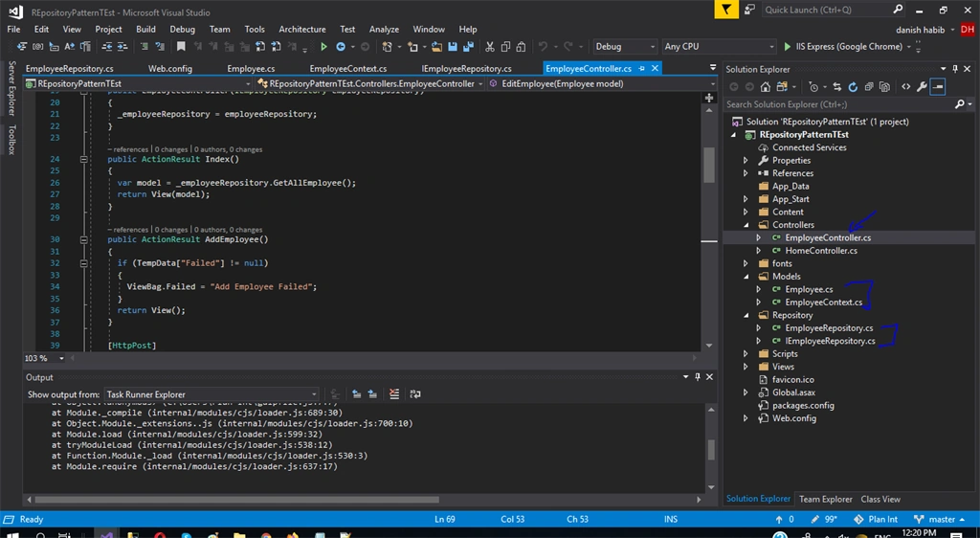Click Save All disks icon in toolbar
The image size is (980, 538).
point(467,46)
